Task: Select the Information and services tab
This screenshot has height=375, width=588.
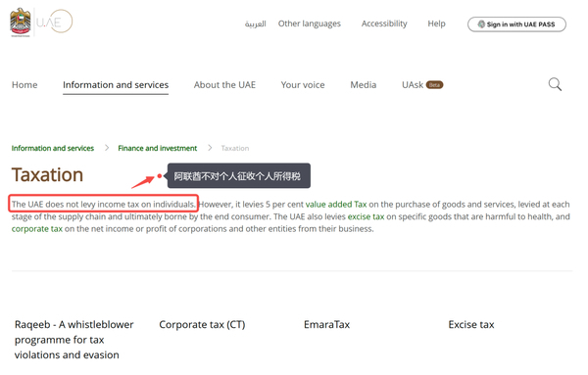Action: click(116, 85)
